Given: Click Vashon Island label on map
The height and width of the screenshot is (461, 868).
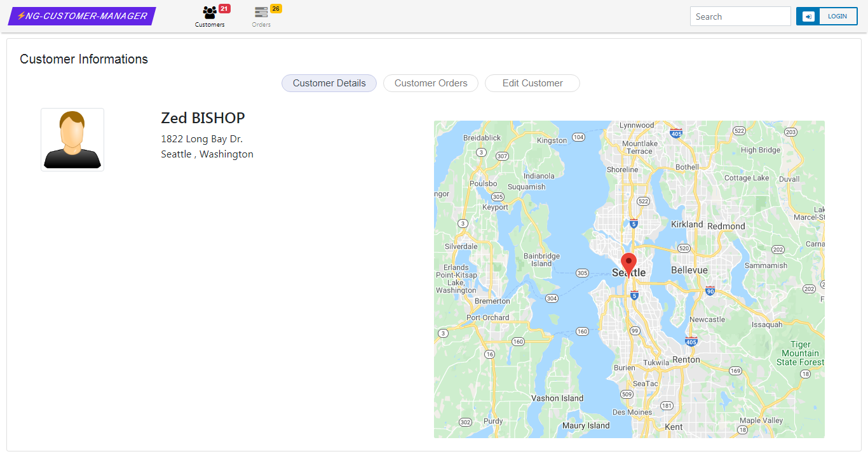Looking at the screenshot, I should click(x=557, y=398).
